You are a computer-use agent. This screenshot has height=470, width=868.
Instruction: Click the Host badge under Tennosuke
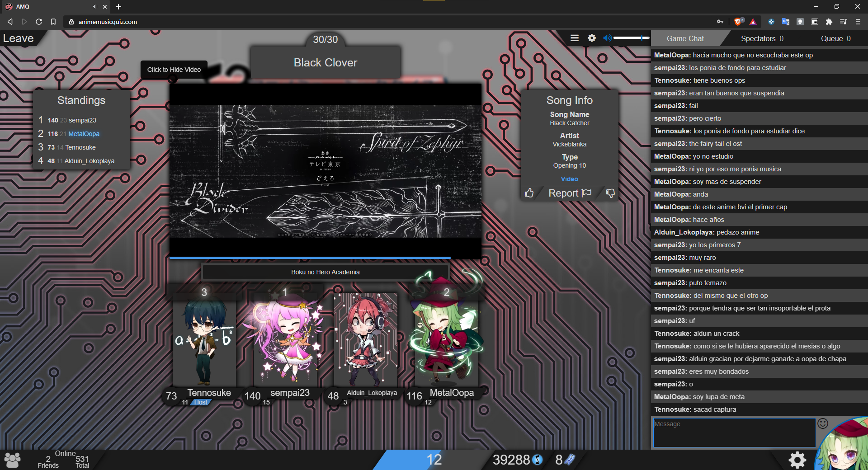201,402
